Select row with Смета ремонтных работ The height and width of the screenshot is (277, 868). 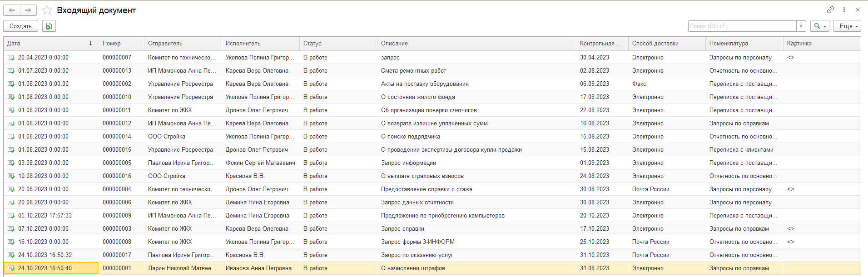[x=413, y=71]
